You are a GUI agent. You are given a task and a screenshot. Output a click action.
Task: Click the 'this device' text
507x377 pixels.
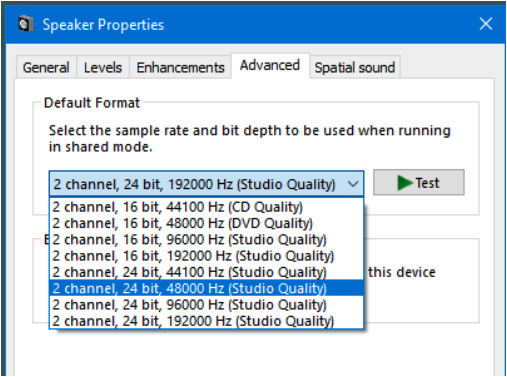(402, 272)
